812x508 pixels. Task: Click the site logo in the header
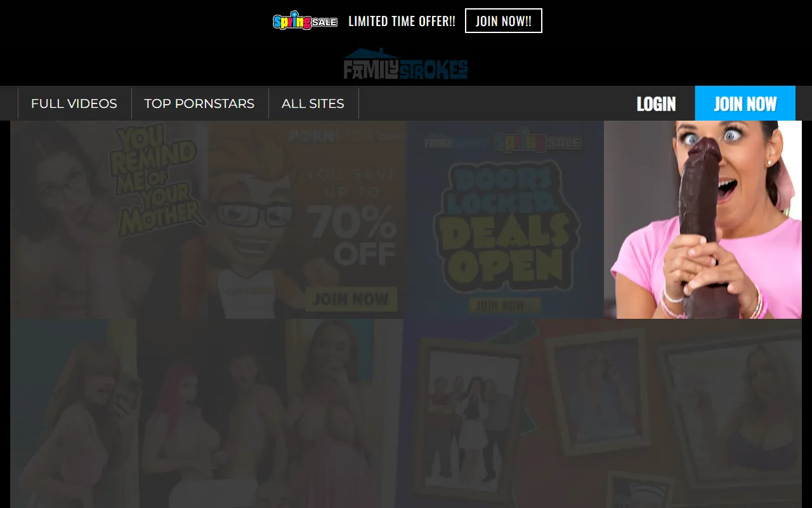point(405,65)
